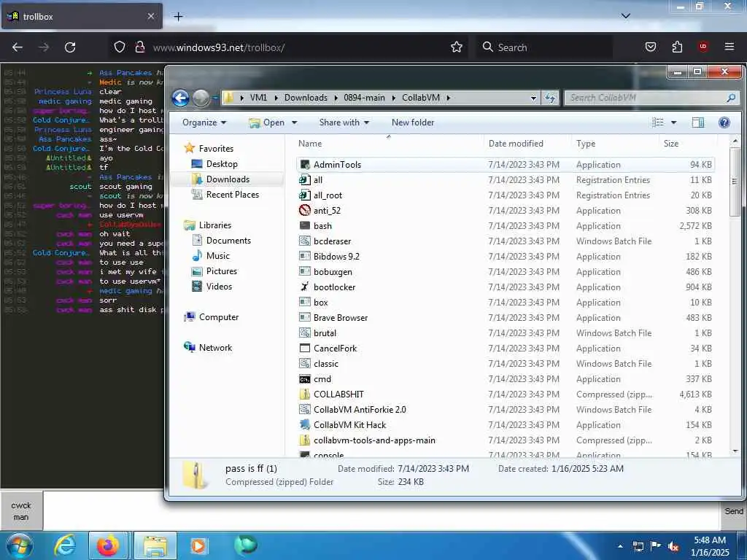747x560 pixels.
Task: Select Recent Places in Favorites
Action: pos(233,194)
